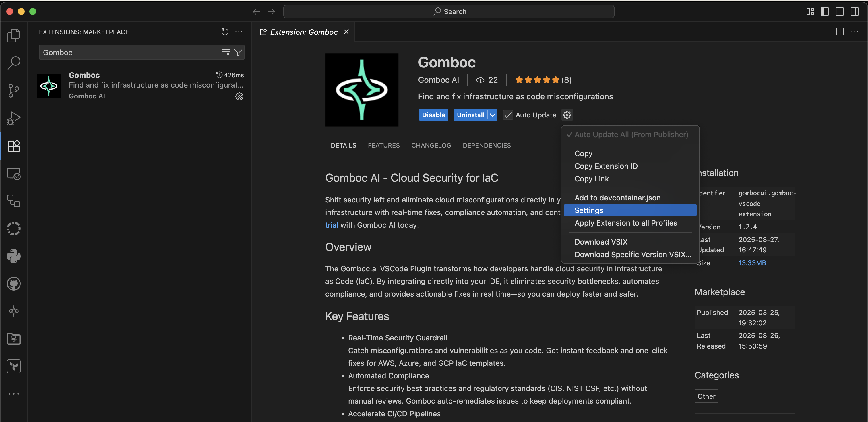Viewport: 868px width, 422px height.
Task: Switch to the CHANGELOG tab
Action: [431, 145]
